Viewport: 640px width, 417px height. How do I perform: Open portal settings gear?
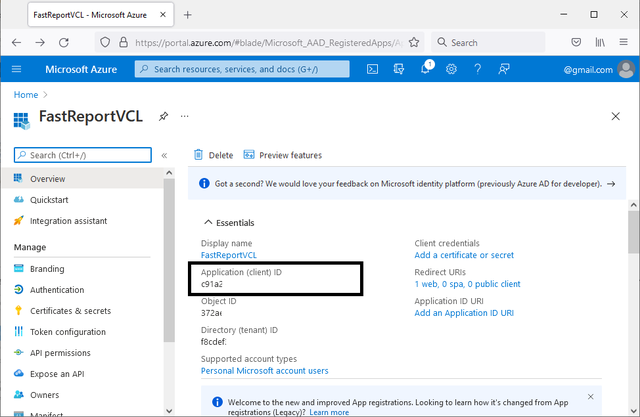(451, 69)
